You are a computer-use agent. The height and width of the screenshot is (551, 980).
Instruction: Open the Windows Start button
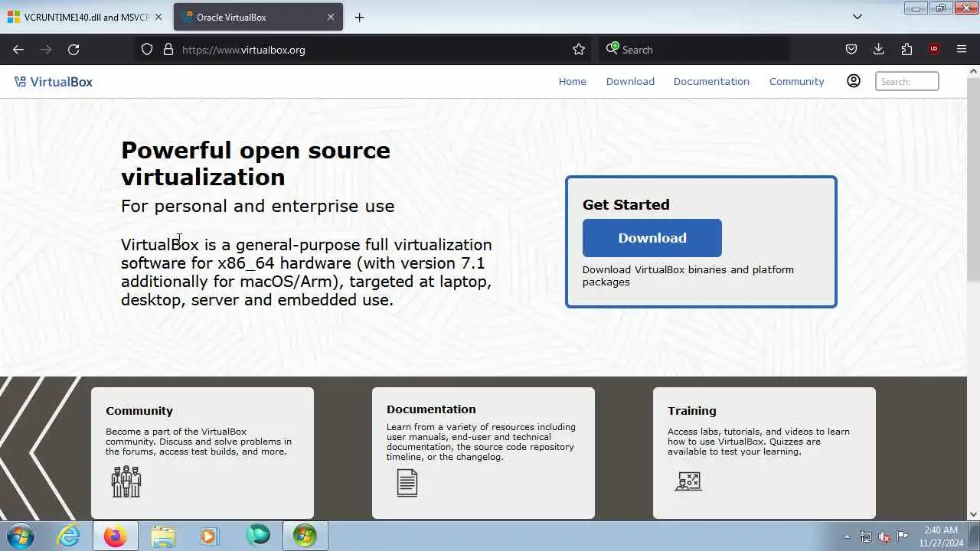(20, 536)
